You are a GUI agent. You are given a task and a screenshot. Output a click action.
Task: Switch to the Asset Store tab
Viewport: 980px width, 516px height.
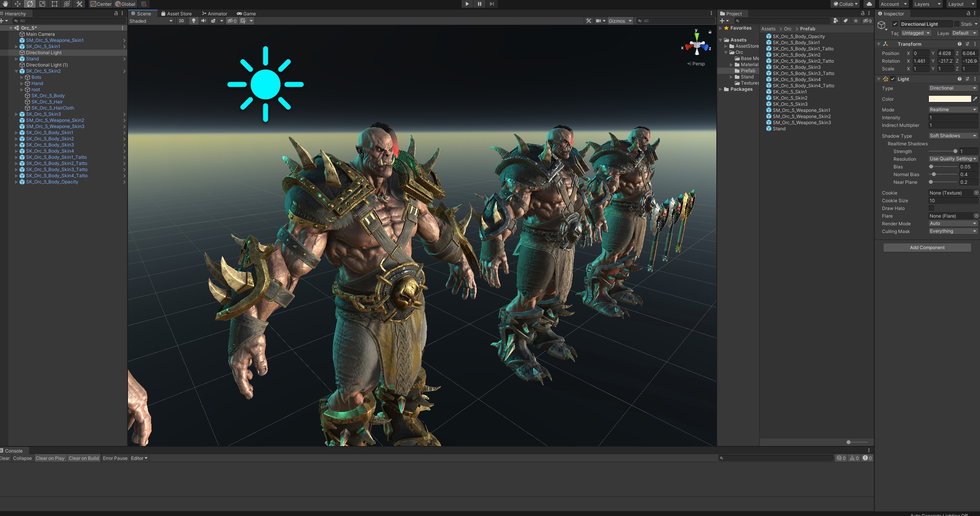coord(176,13)
